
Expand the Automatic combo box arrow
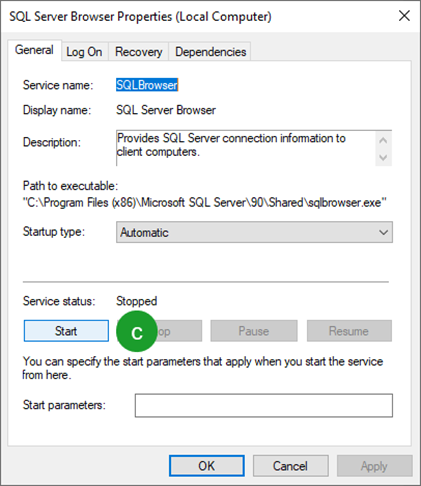[383, 232]
